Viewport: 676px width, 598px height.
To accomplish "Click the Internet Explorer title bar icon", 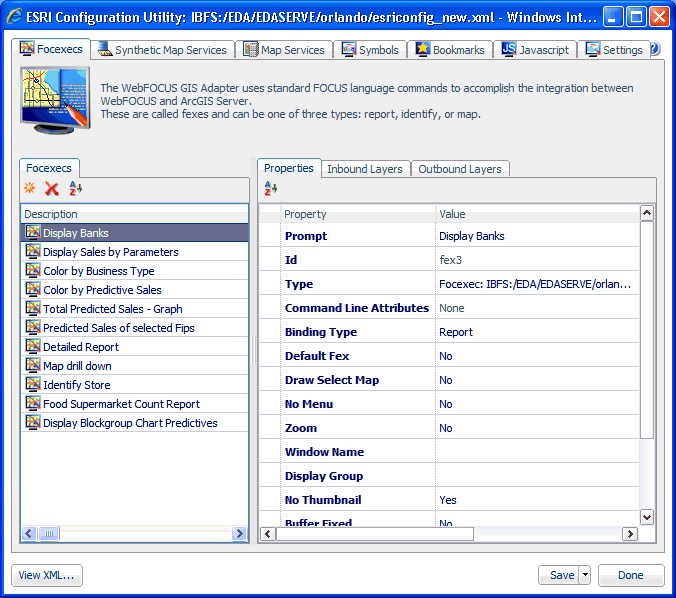I will tap(14, 17).
